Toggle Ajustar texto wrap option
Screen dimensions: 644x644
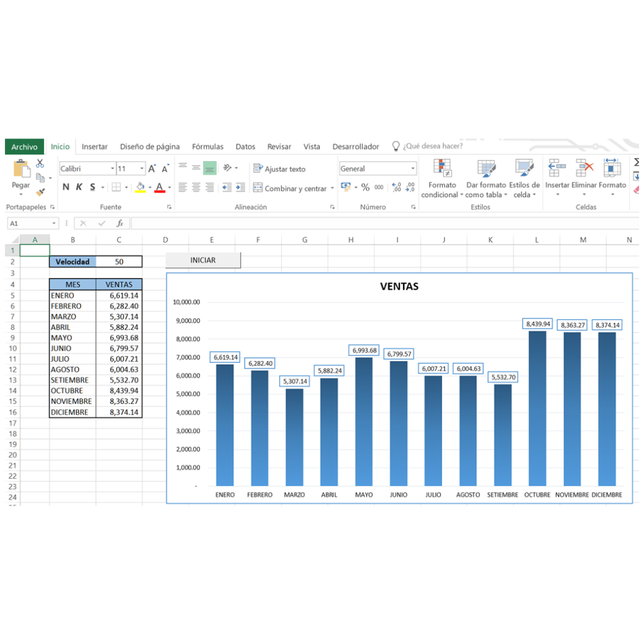pos(279,169)
